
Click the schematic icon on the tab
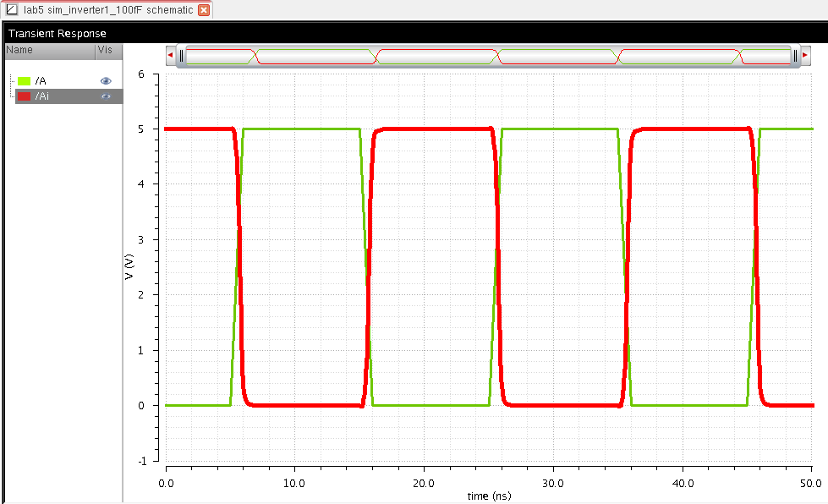click(x=12, y=9)
